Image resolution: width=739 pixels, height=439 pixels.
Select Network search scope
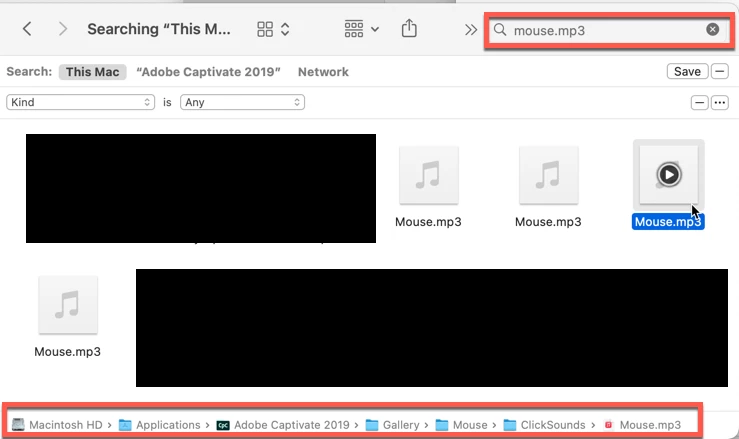(323, 72)
